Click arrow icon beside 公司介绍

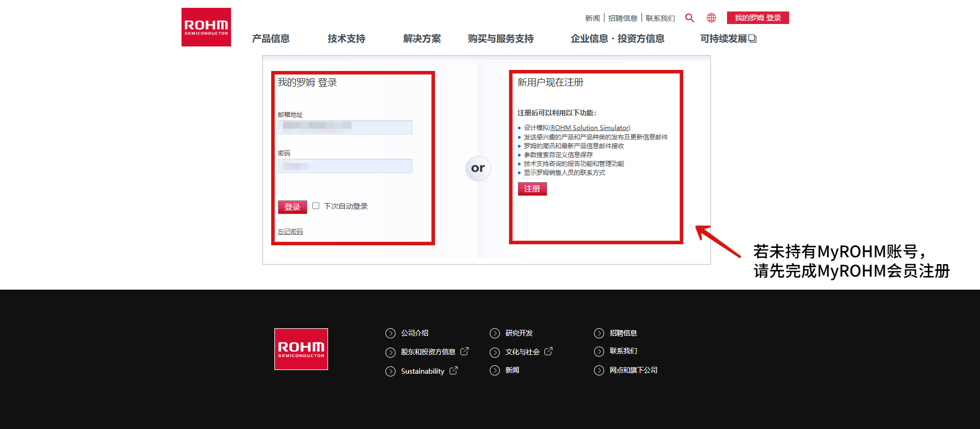point(390,333)
